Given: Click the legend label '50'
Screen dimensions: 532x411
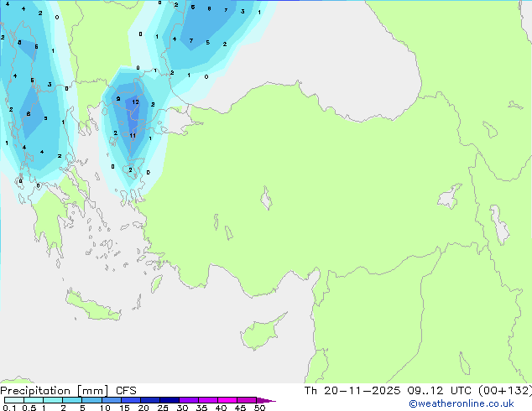Looking at the screenshot, I should point(259,408).
